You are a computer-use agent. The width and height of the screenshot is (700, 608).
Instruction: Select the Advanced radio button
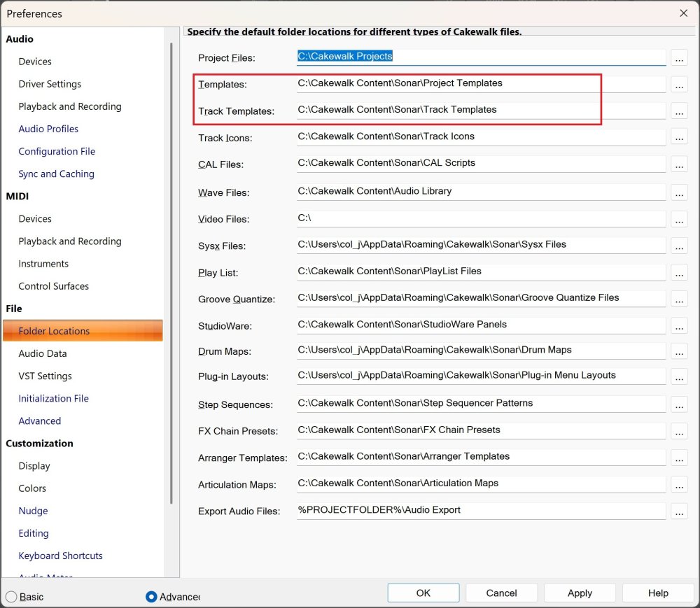click(151, 597)
